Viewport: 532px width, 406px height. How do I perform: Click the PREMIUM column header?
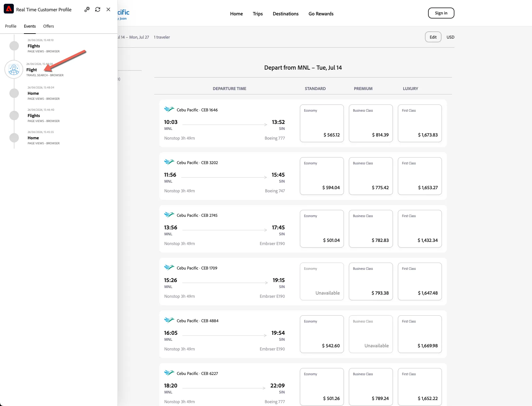(363, 89)
